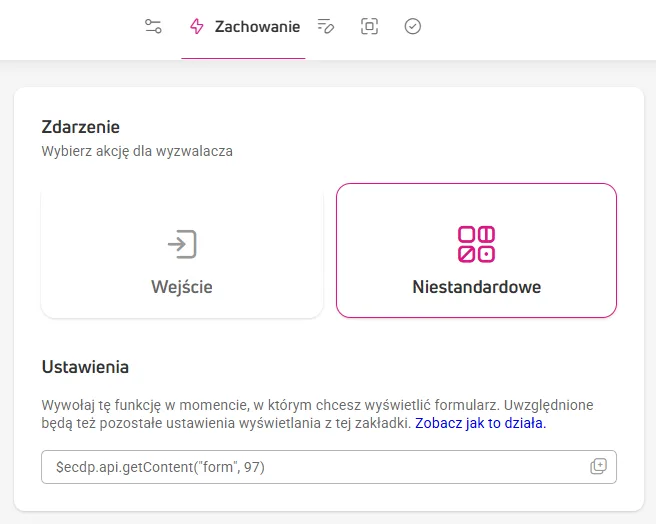The image size is (656, 524).
Task: Click the pink underline beneath Zachowanie
Action: 243,58
